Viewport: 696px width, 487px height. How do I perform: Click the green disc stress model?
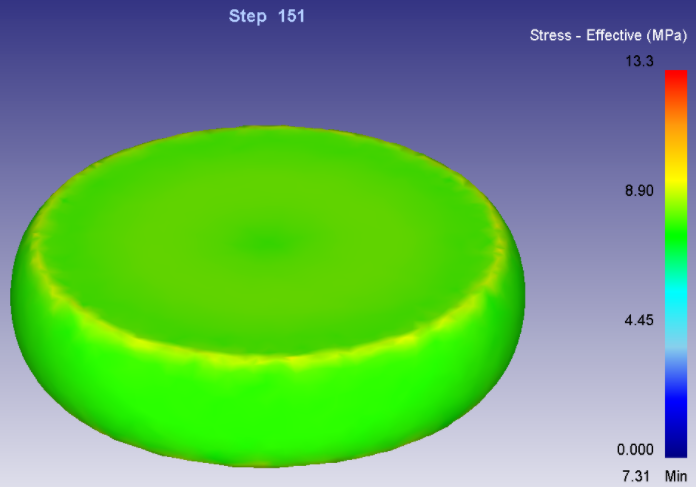point(268,297)
